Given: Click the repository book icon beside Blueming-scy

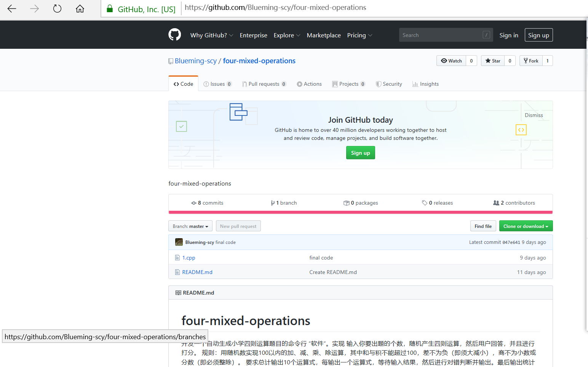Looking at the screenshot, I should [171, 61].
